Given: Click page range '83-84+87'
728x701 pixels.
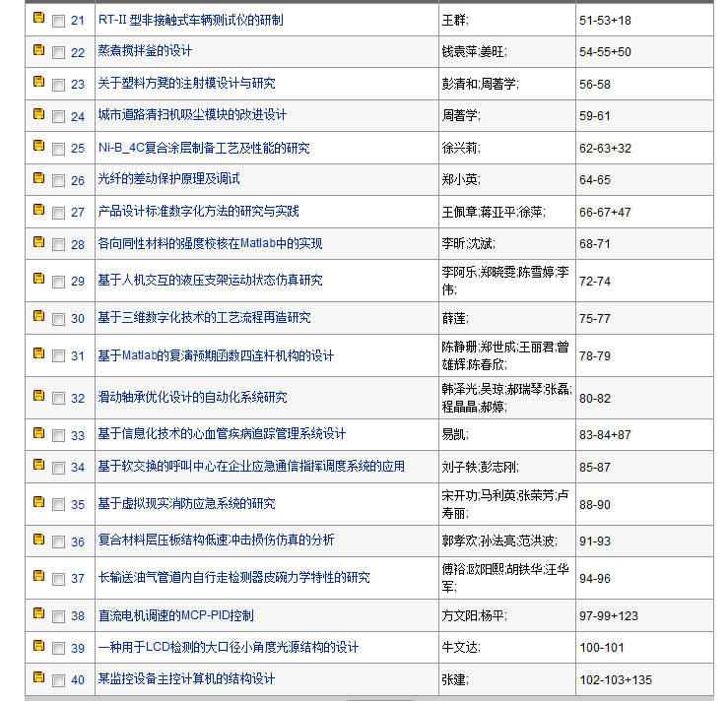Looking at the screenshot, I should coord(605,435).
